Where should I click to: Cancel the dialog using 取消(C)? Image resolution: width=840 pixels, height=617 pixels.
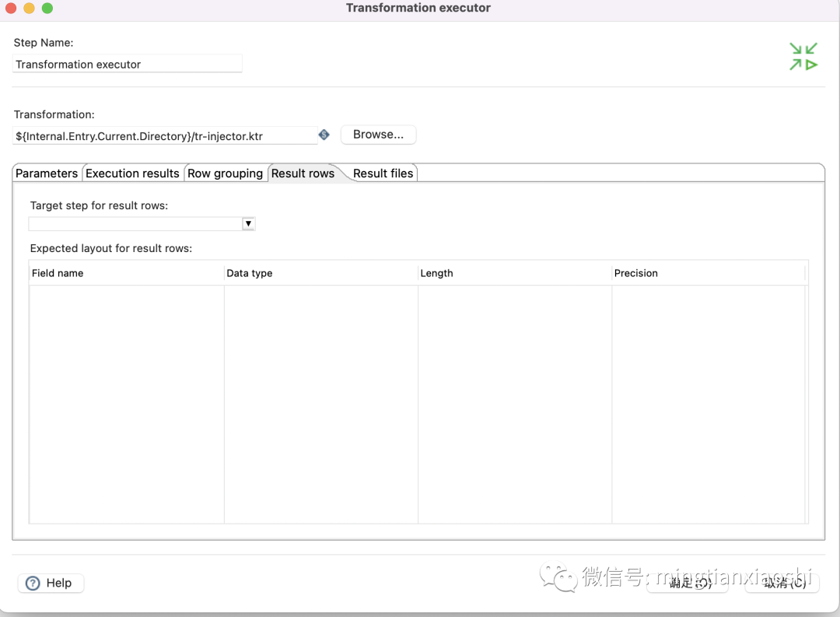(x=782, y=582)
